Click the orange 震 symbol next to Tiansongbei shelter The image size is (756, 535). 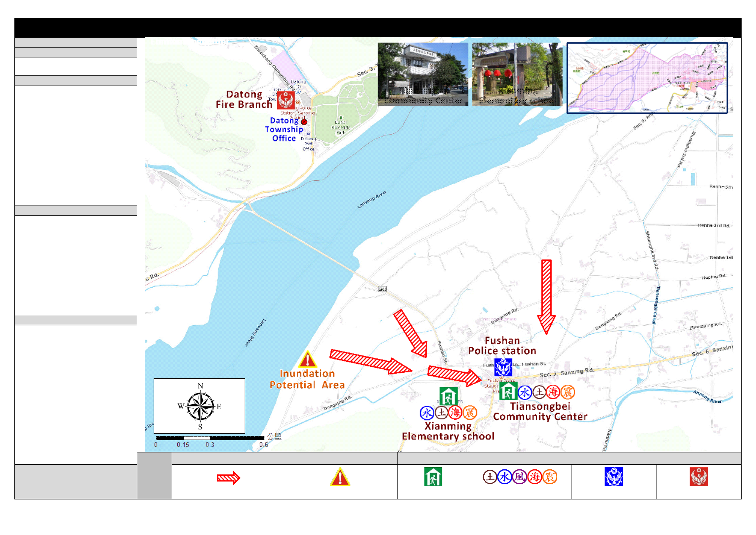click(x=568, y=393)
